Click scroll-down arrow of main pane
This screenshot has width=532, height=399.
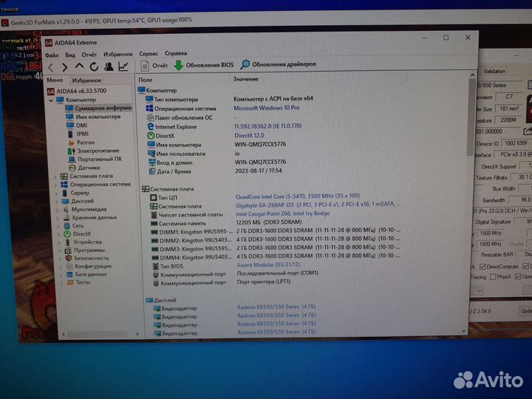[464, 330]
